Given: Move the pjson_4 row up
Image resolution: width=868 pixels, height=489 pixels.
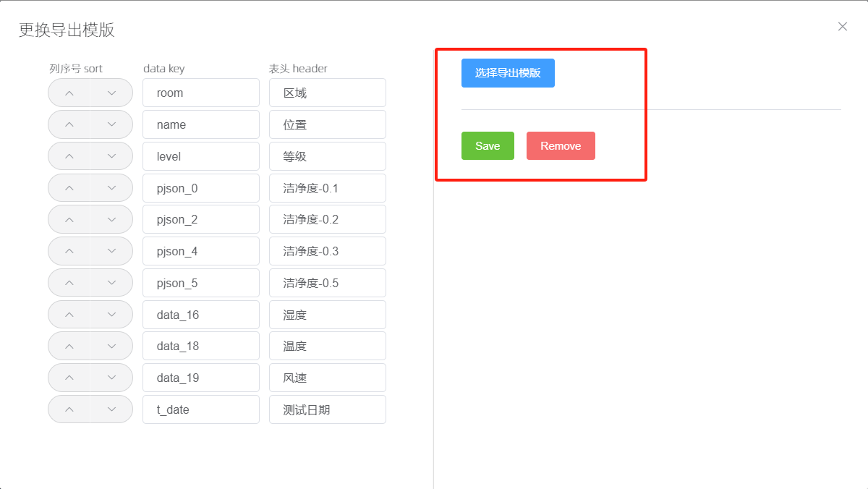Looking at the screenshot, I should (69, 251).
